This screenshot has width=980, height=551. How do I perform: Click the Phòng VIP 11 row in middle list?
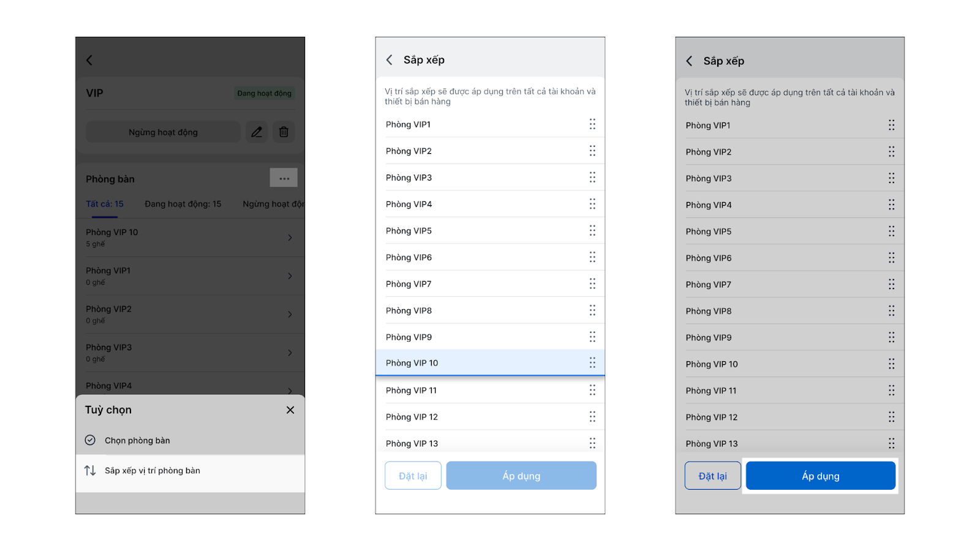coord(478,391)
